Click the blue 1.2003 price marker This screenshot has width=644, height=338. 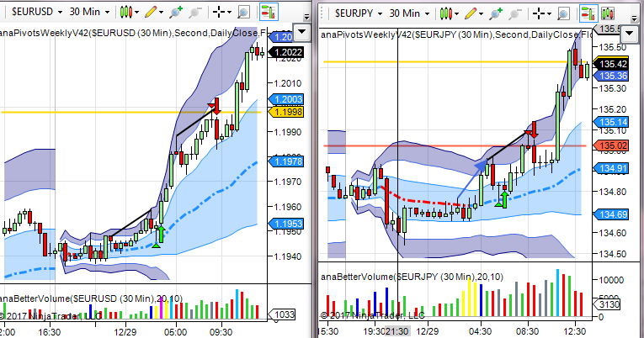[x=286, y=99]
